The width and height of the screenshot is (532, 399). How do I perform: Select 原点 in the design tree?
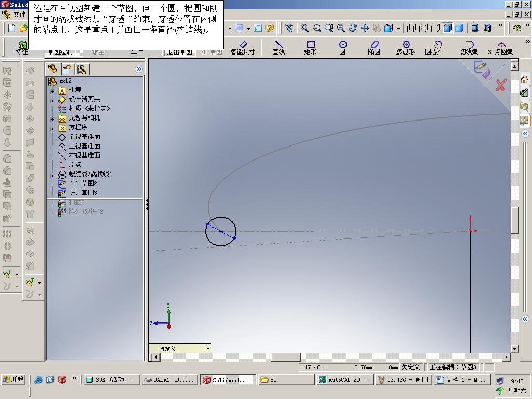point(75,164)
